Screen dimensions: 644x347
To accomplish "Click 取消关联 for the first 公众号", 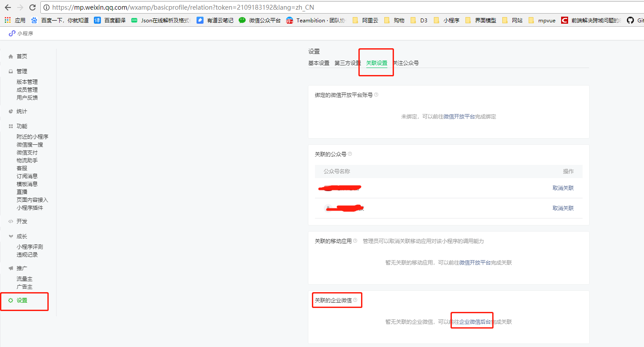I will [x=563, y=188].
